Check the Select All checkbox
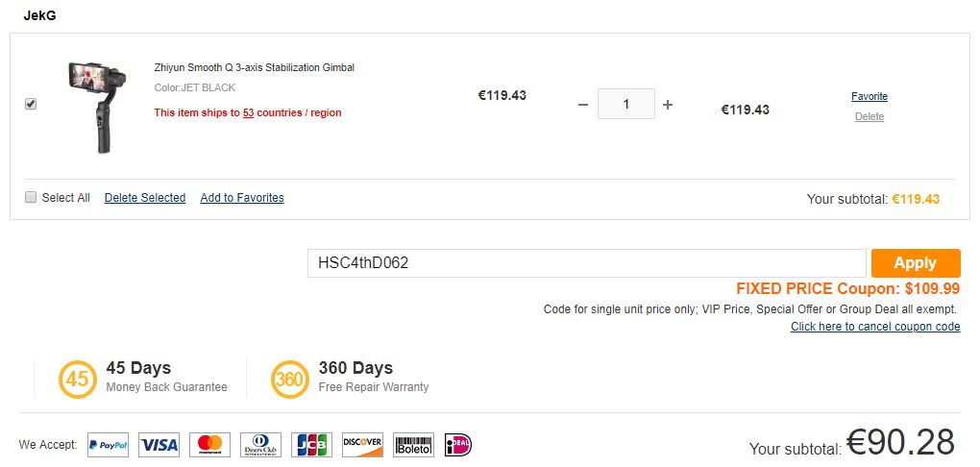This screenshot has width=980, height=467. 31,198
